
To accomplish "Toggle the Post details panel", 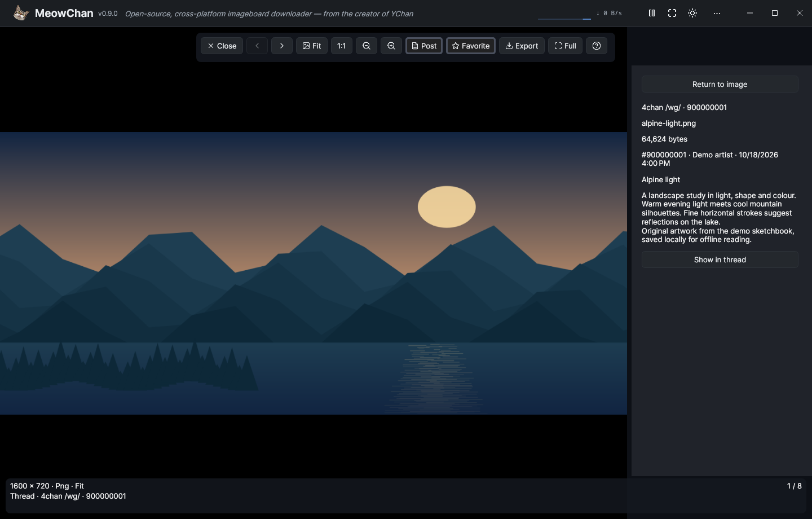I will [x=424, y=46].
